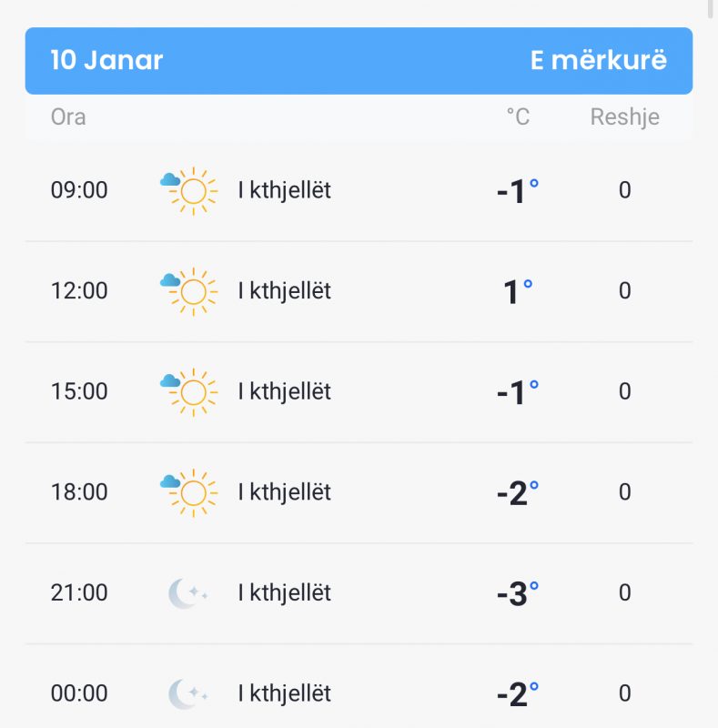Click the moon icon at 21:00
The height and width of the screenshot is (728, 718).
(187, 593)
